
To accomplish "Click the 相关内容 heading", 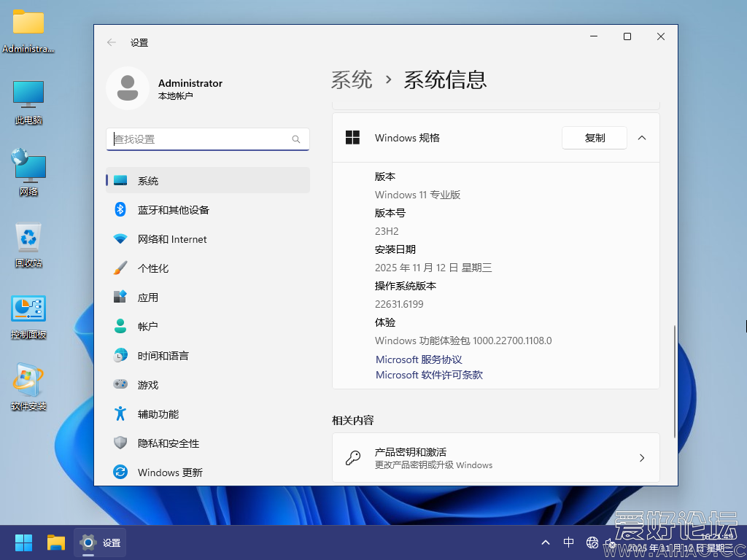I will [x=353, y=420].
